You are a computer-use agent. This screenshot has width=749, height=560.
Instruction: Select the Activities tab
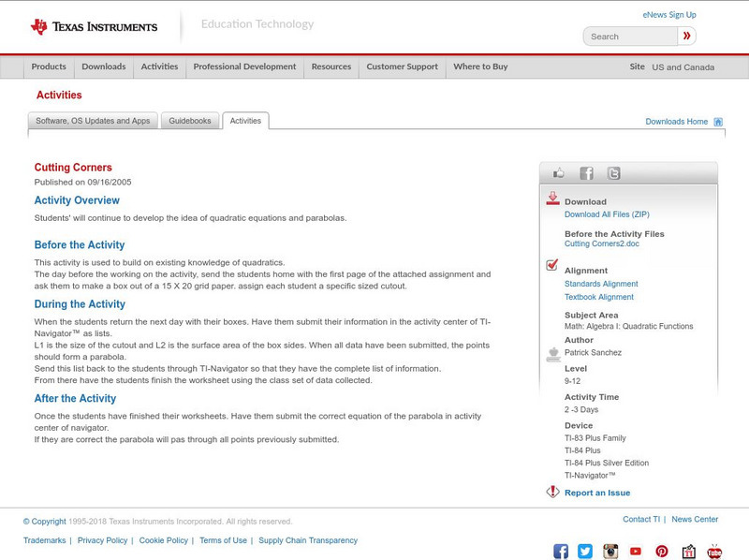(245, 121)
